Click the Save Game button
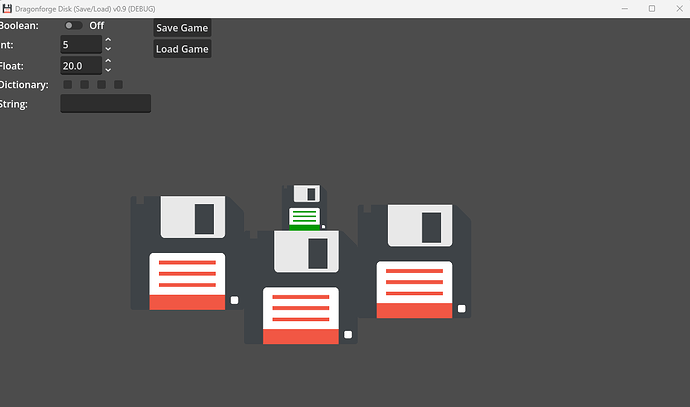Image resolution: width=690 pixels, height=407 pixels. click(x=182, y=28)
